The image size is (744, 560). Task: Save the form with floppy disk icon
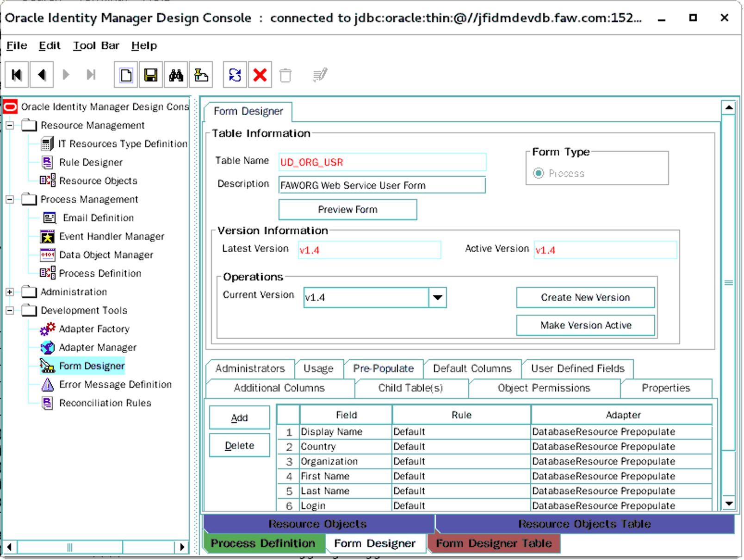[151, 75]
